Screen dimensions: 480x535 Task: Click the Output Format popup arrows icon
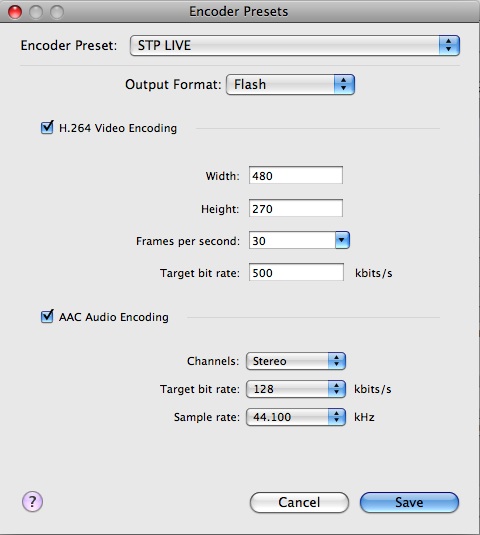pyautogui.click(x=344, y=84)
